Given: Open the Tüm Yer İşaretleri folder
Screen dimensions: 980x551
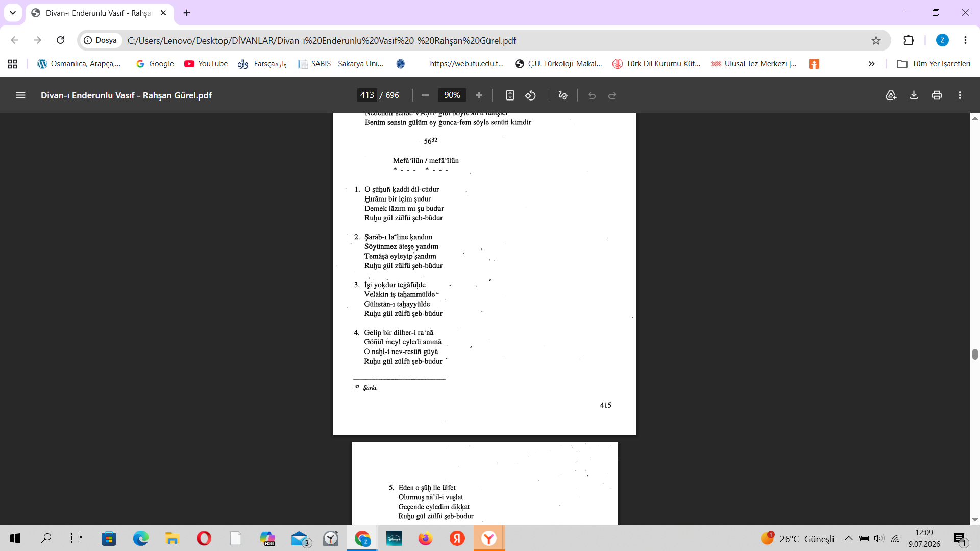Looking at the screenshot, I should (934, 64).
